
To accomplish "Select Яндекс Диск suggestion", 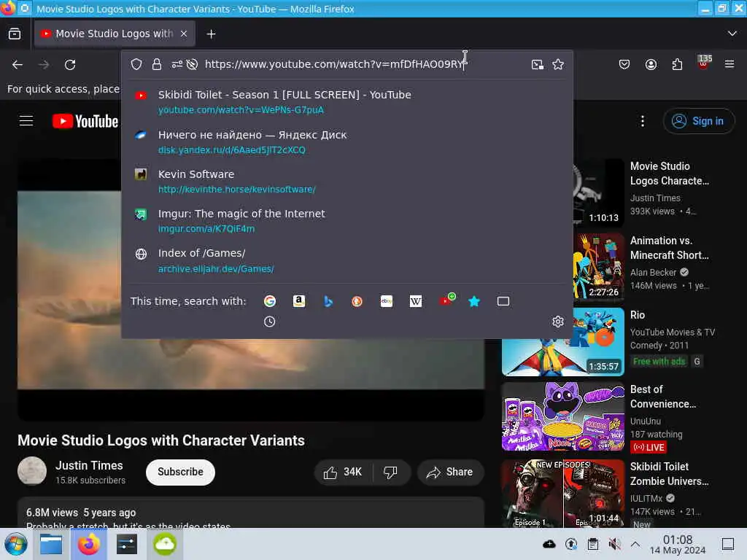I will point(347,142).
